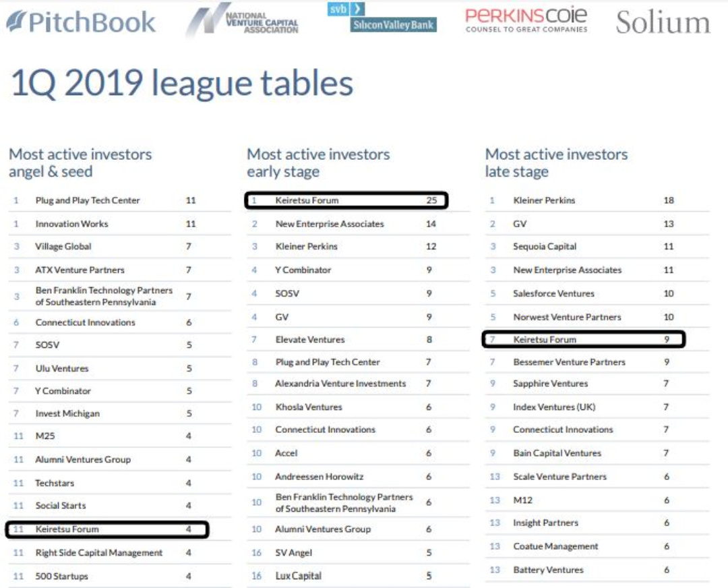Select Plug and Play Tech Center in angel & seed

coord(88,200)
